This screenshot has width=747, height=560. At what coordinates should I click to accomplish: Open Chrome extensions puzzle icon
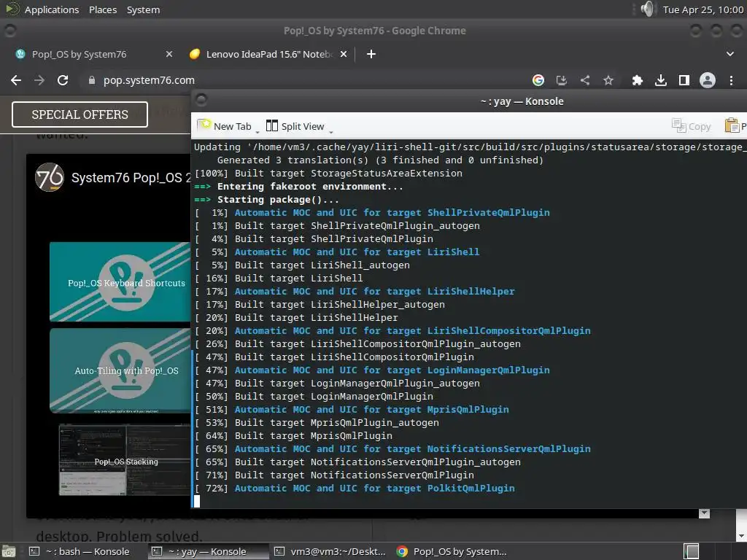638,80
